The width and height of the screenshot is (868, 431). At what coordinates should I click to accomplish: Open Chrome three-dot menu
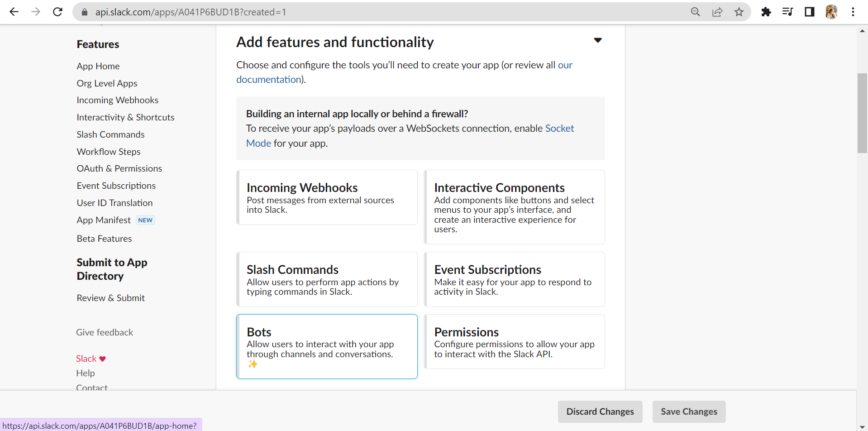[853, 12]
